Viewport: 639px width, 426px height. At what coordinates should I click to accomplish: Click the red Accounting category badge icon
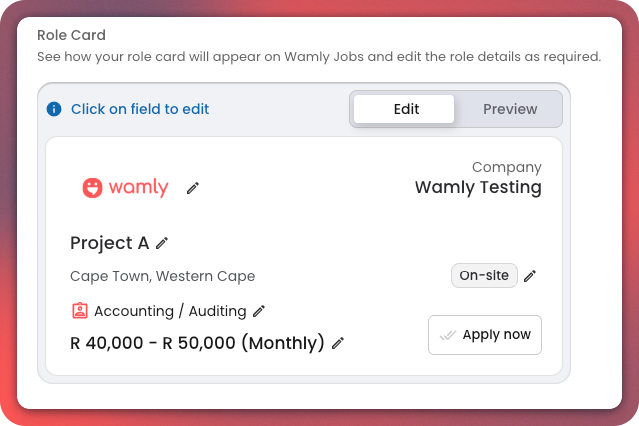pos(80,311)
